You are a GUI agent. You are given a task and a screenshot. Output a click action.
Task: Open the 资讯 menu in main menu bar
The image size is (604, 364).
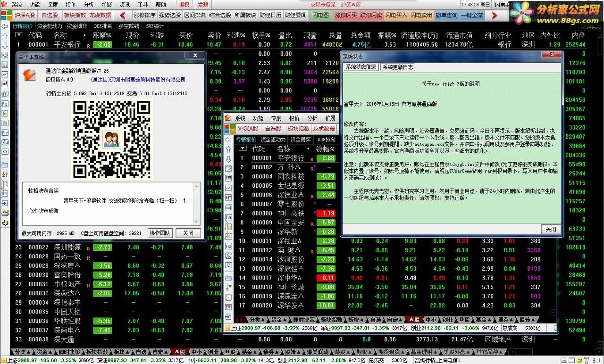125,5
